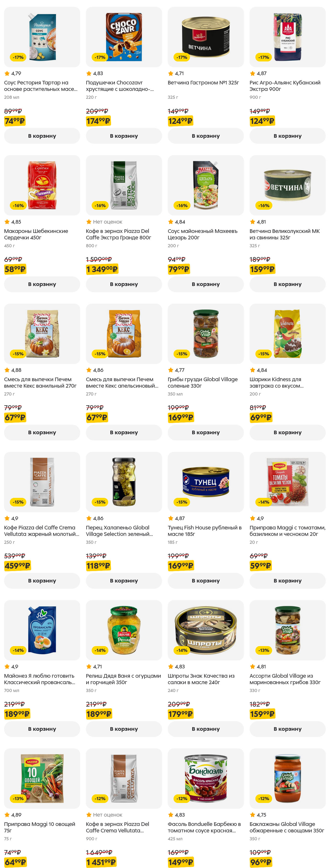
Task: Open Ветчина Великолукский МК title link
Action: click(284, 234)
